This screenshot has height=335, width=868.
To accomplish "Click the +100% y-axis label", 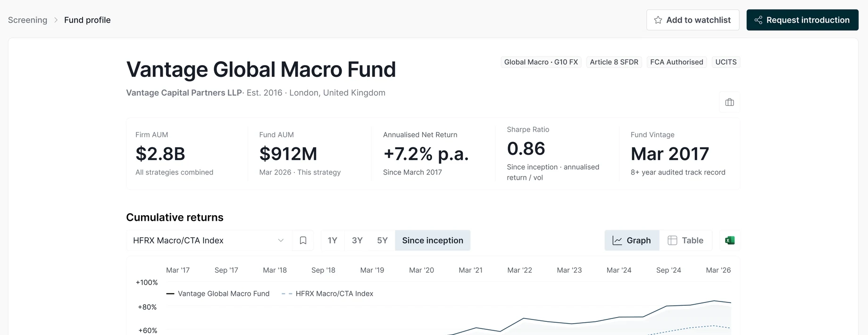I will point(147,283).
